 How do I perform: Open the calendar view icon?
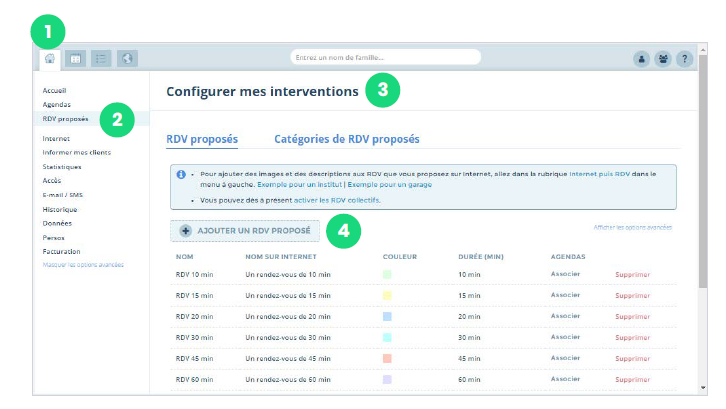pyautogui.click(x=75, y=58)
